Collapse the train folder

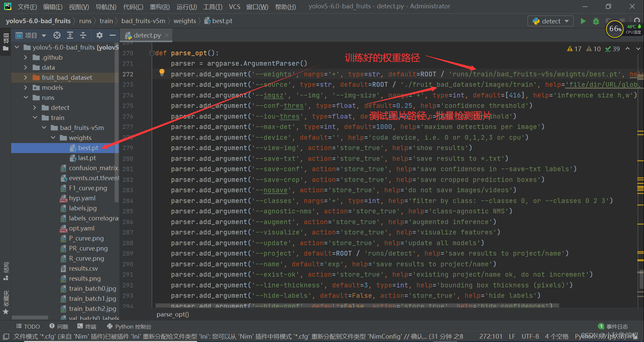pos(35,118)
